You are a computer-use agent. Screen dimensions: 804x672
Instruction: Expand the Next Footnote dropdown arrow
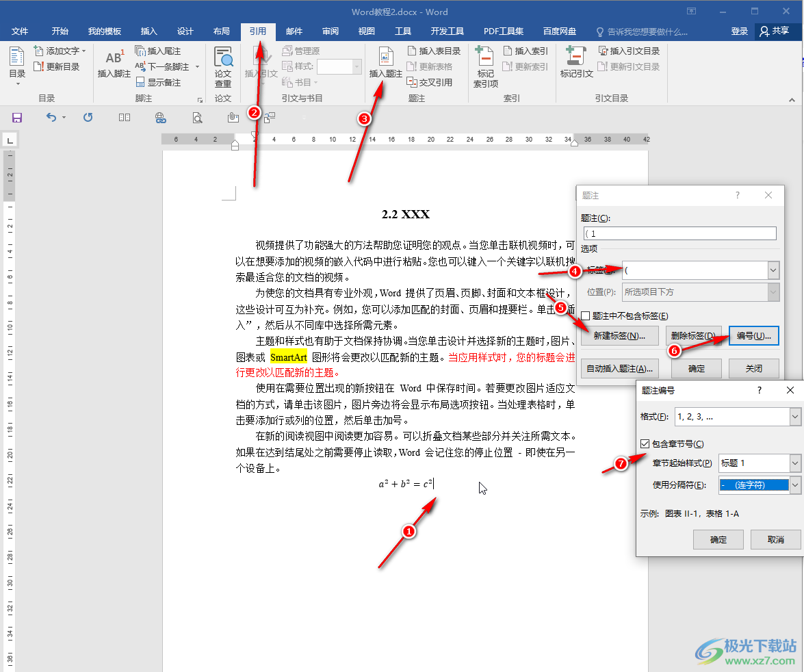coord(197,66)
